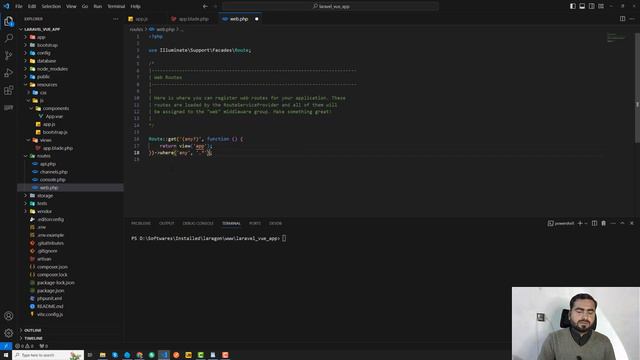Toggle the bottom panel layout icon

click(582, 6)
